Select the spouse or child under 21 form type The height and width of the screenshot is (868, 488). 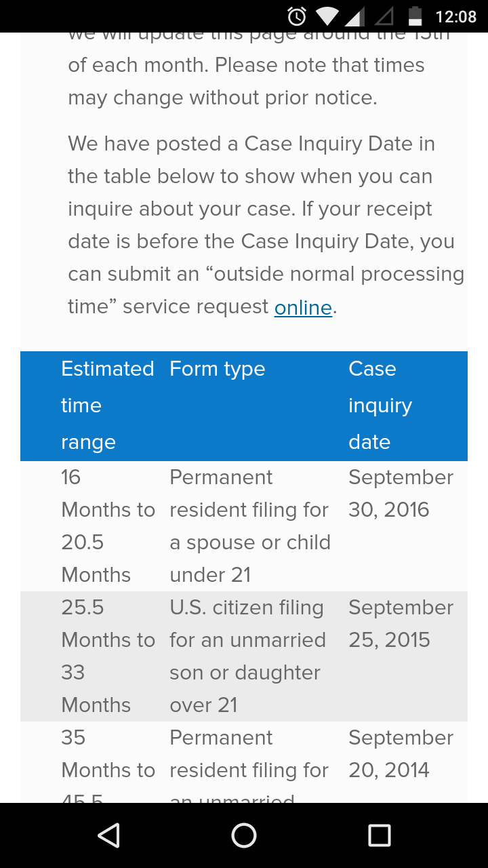pyautogui.click(x=250, y=526)
